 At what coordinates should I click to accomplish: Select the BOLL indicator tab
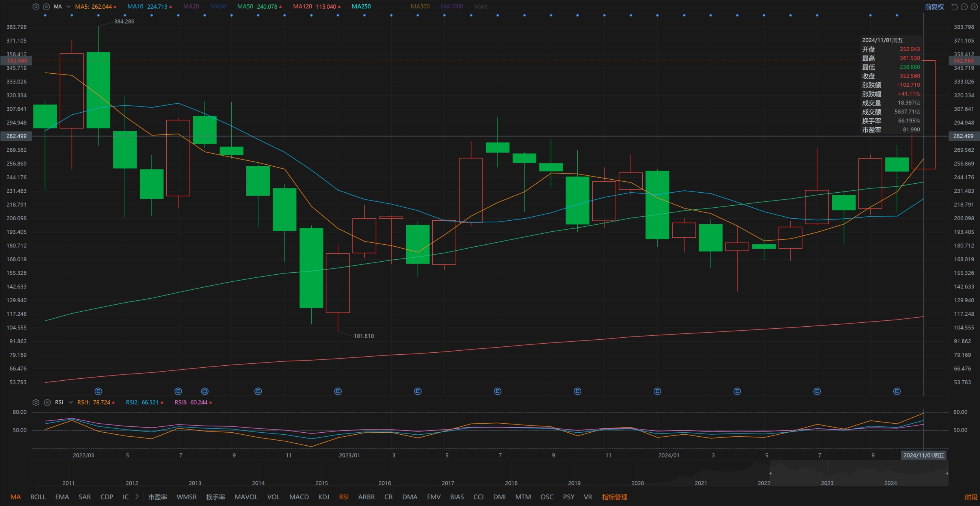tap(38, 497)
